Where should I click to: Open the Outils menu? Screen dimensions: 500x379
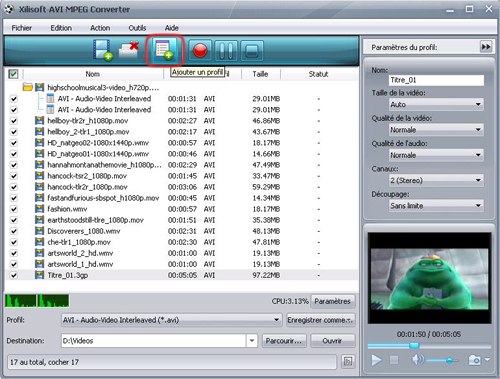(137, 28)
